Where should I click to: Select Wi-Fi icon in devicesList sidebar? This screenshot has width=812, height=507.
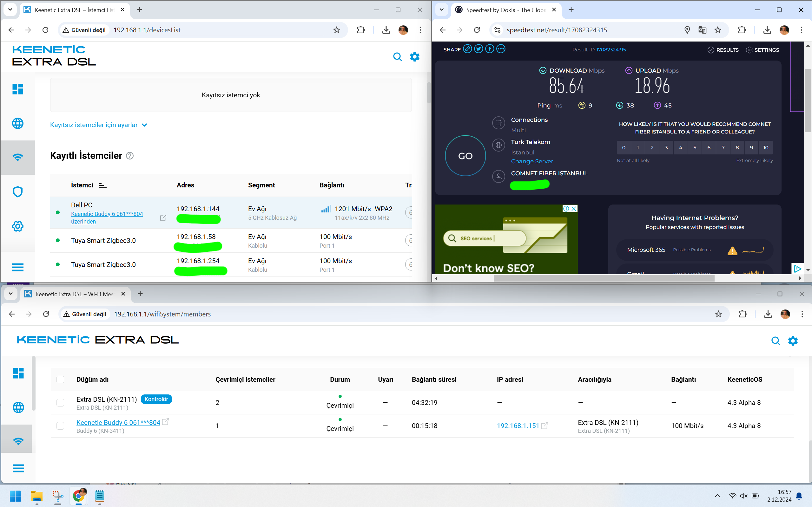tap(18, 157)
